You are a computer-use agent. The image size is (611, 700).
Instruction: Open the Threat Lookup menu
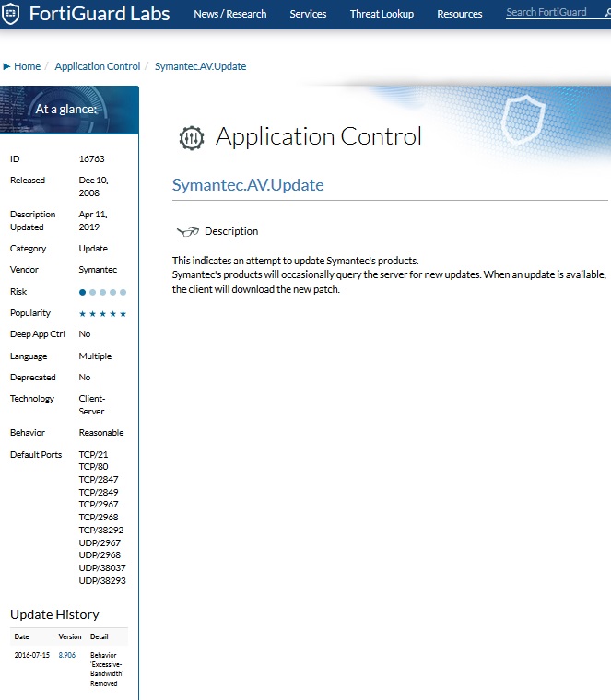[x=382, y=14]
